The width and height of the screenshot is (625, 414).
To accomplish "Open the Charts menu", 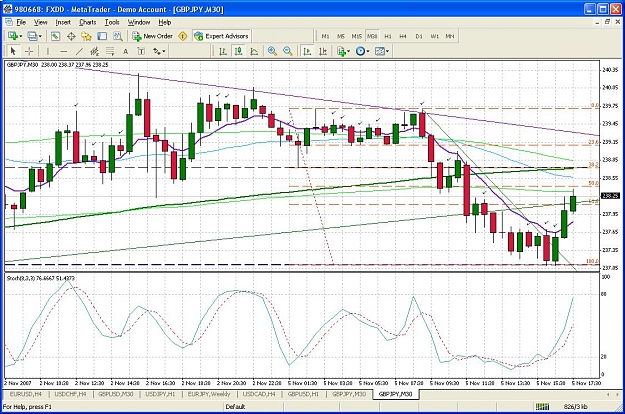I will pos(88,22).
